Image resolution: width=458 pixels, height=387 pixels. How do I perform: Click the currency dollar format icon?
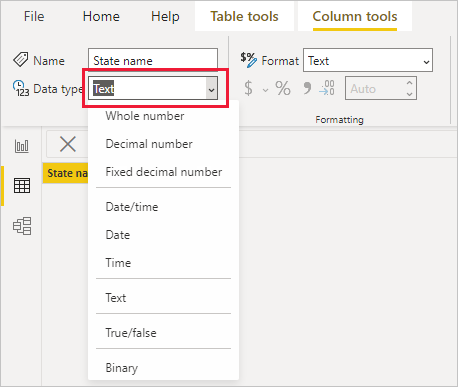tap(248, 89)
